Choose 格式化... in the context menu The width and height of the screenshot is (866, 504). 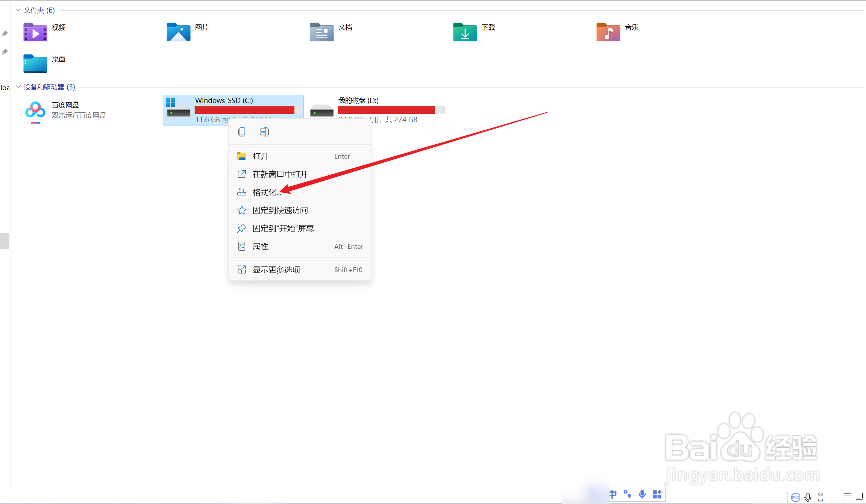coord(300,192)
